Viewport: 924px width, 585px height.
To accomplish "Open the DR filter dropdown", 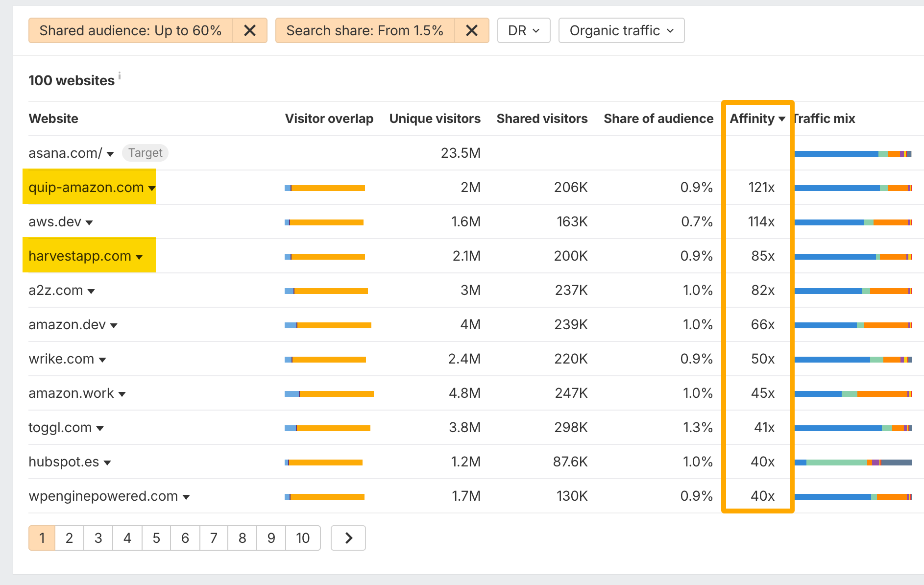I will click(x=524, y=30).
